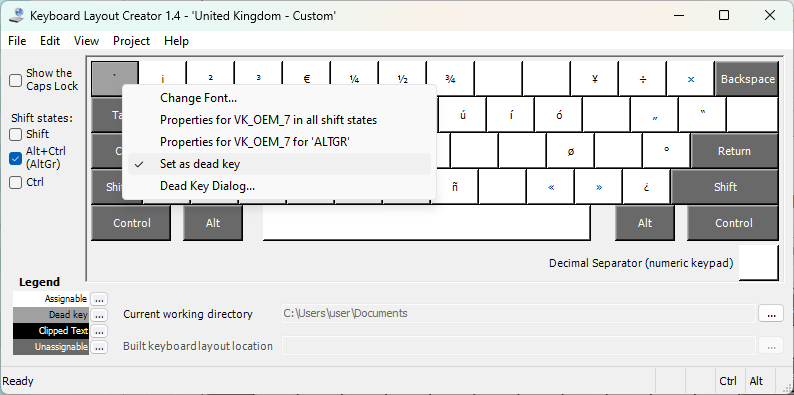Open Properties for VK_OEM_7 for 'ALTGR'
This screenshot has height=395, width=794.
[279, 142]
